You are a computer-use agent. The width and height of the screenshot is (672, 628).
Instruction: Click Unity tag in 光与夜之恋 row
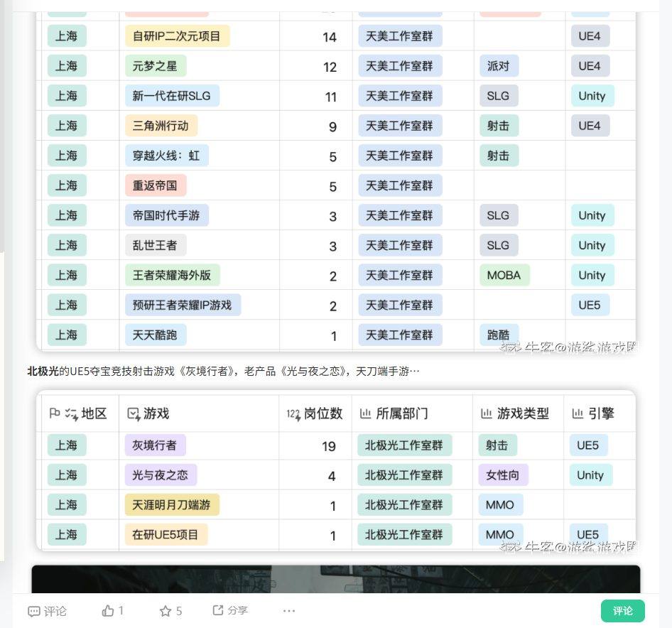[591, 475]
